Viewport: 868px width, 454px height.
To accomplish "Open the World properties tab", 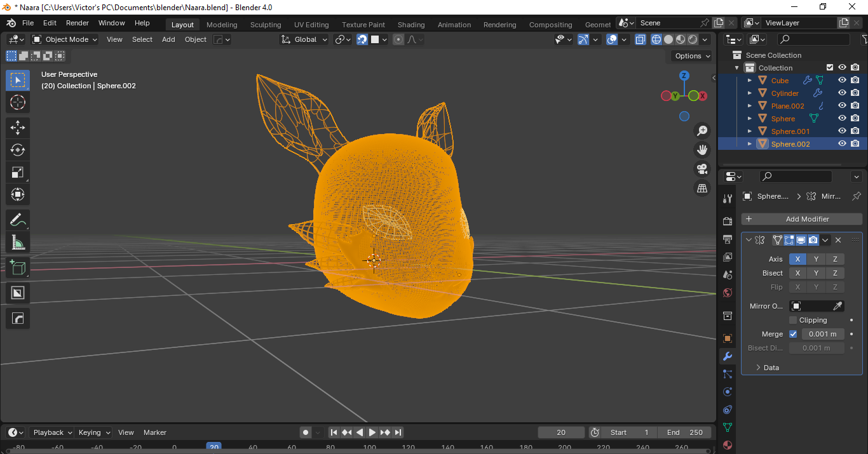I will pyautogui.click(x=728, y=292).
